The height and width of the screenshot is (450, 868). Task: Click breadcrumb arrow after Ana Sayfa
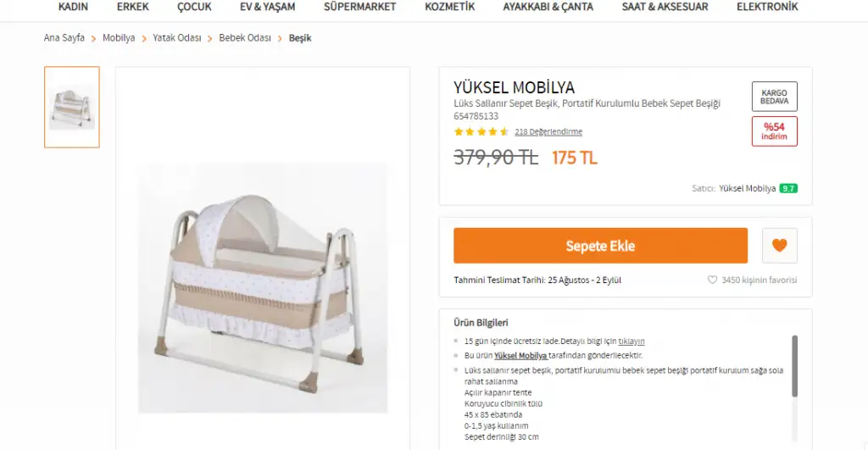tap(93, 39)
